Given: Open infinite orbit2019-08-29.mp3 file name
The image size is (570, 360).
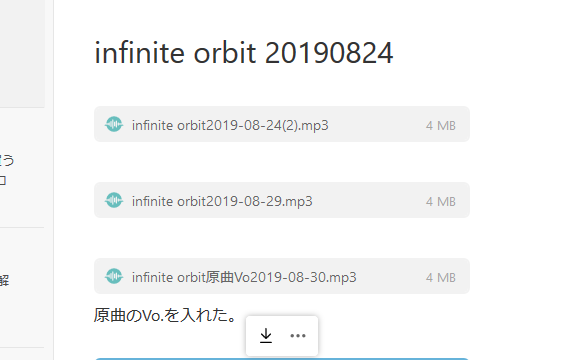Looking at the screenshot, I should [222, 201].
